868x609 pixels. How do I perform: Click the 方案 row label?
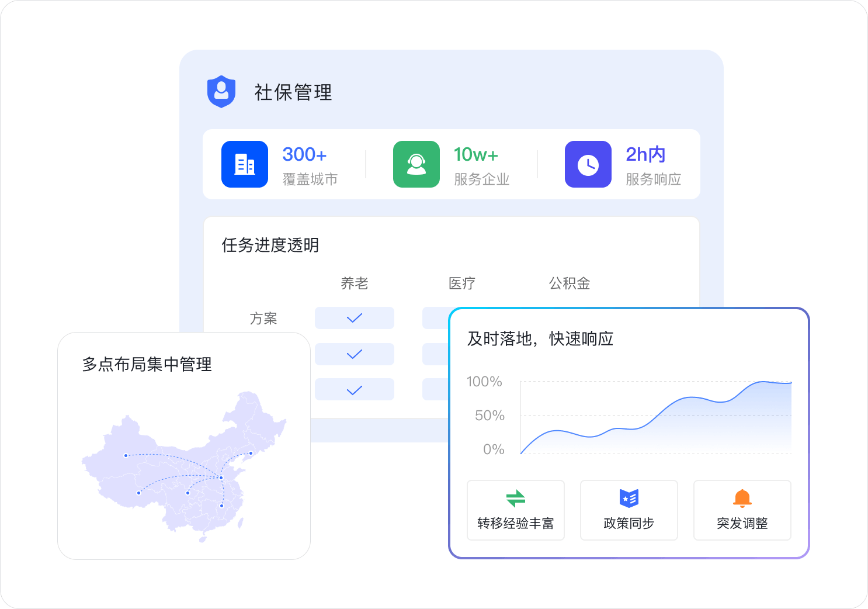[263, 319]
